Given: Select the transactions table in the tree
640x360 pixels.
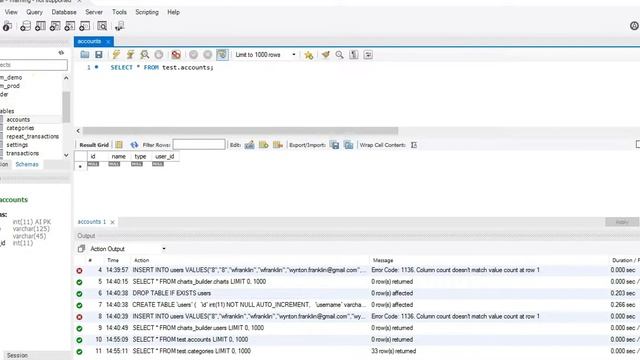Looking at the screenshot, I should pos(22,153).
